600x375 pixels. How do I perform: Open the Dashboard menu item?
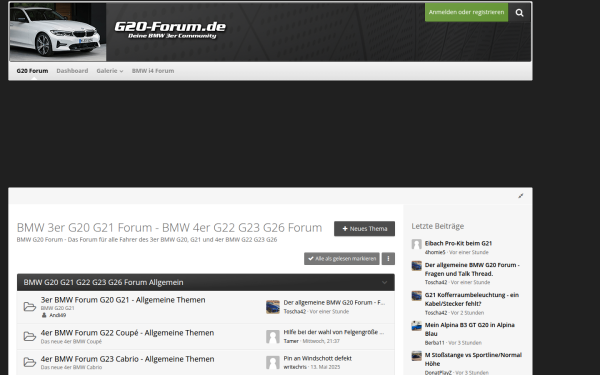(72, 71)
